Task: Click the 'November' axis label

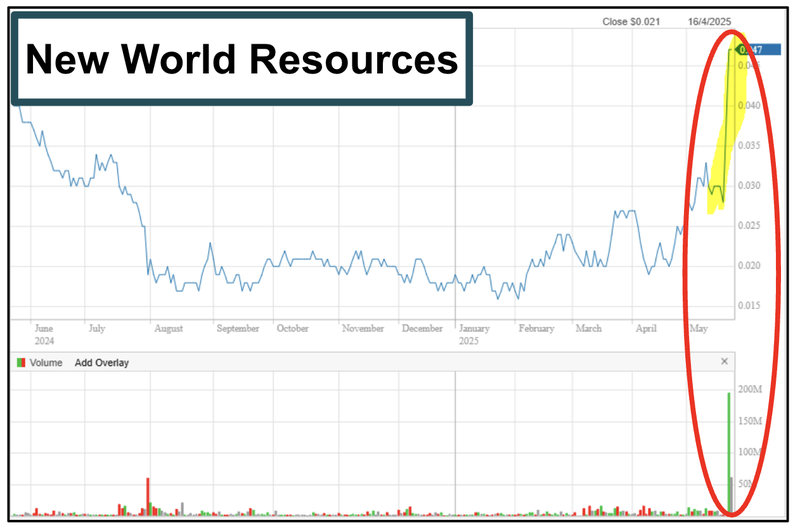Action: point(363,328)
